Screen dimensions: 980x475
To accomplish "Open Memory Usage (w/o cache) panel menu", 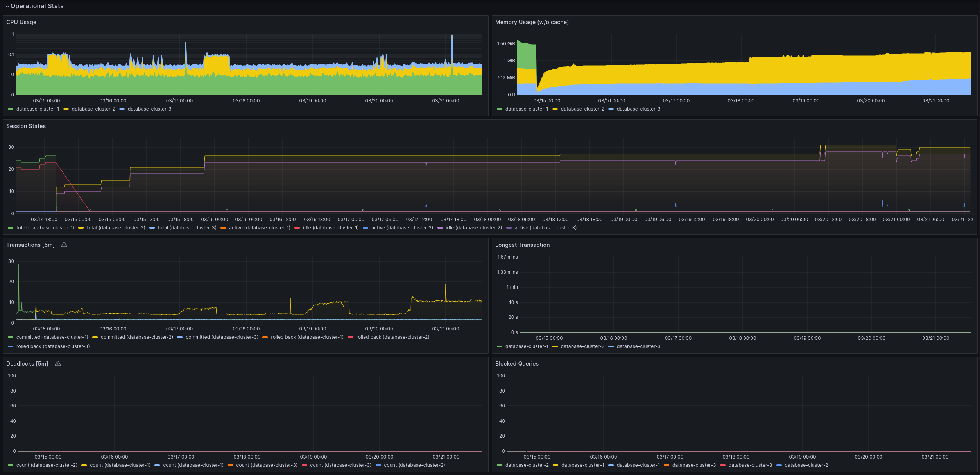I will 532,22.
